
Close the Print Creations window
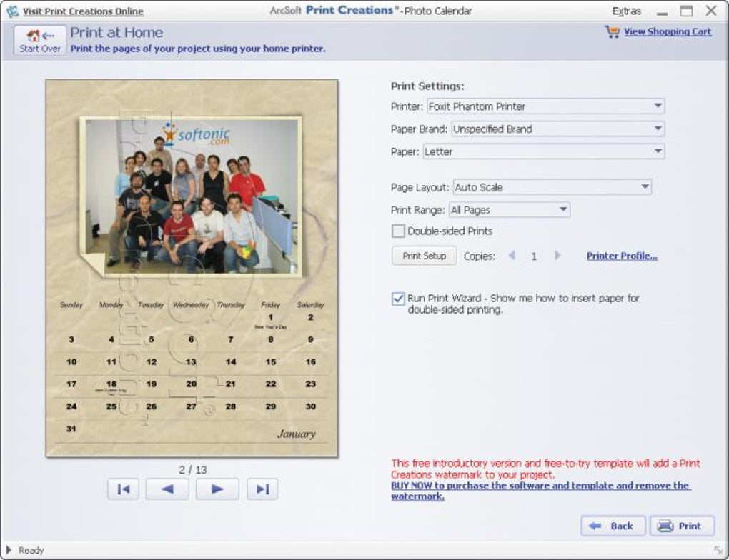coord(711,11)
